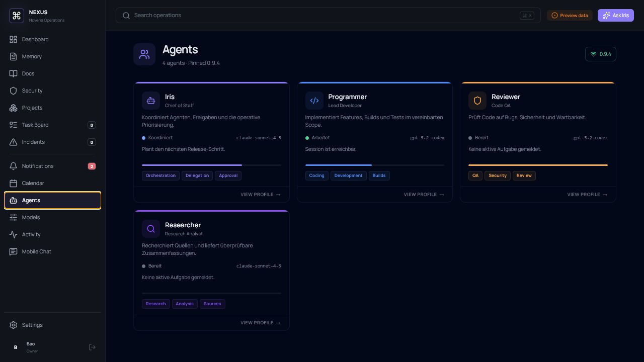
Task: Click the Coding tag
Action: pos(316,175)
